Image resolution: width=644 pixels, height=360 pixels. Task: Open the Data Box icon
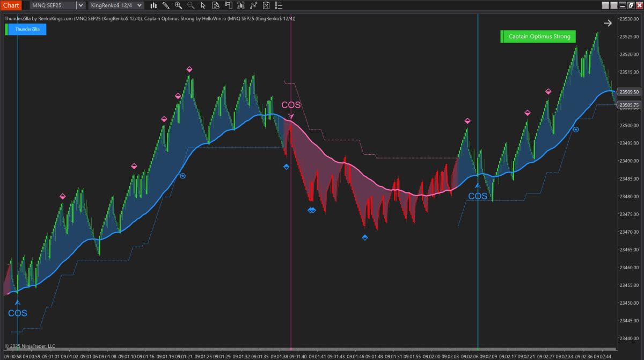(215, 5)
